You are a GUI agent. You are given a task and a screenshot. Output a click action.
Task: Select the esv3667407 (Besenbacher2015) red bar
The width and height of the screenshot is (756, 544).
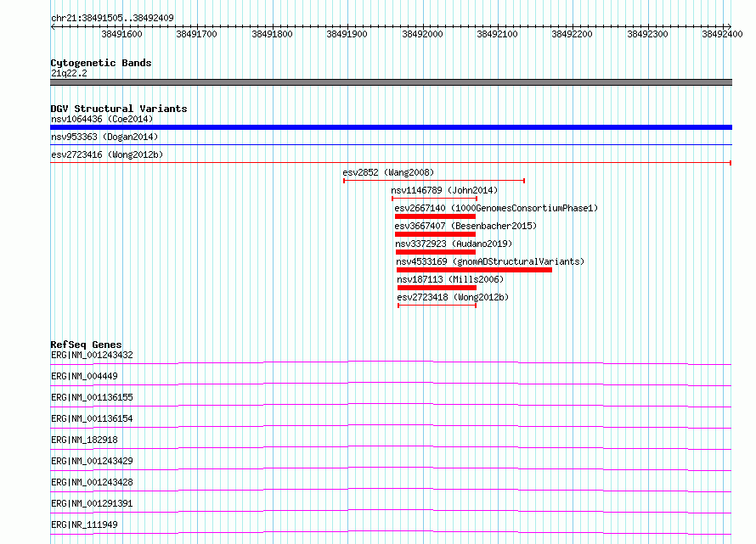pyautogui.click(x=435, y=234)
